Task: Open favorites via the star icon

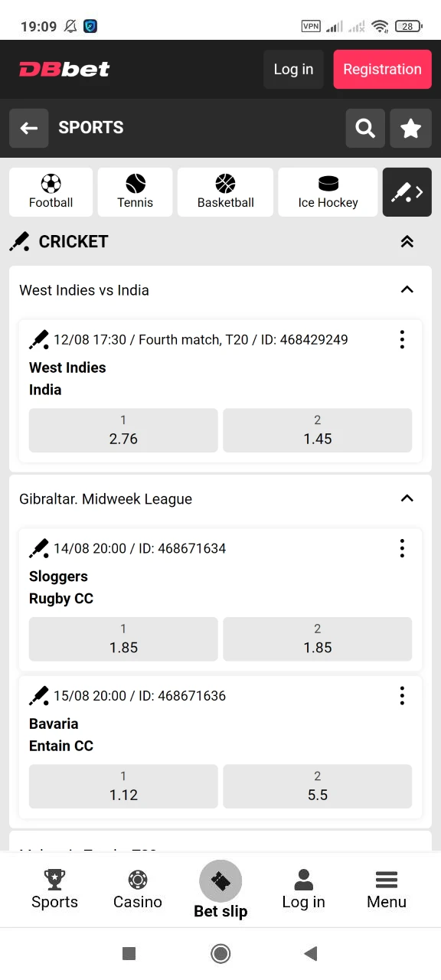Action: click(411, 128)
